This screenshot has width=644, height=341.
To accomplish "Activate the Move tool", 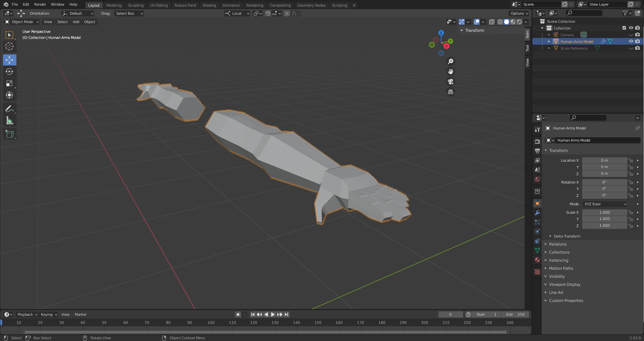I will pyautogui.click(x=9, y=60).
